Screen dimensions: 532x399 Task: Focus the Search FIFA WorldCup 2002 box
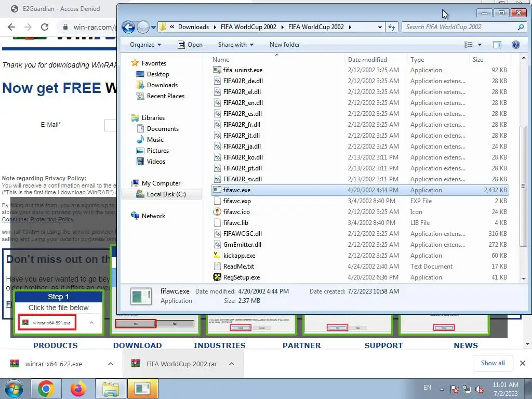460,27
